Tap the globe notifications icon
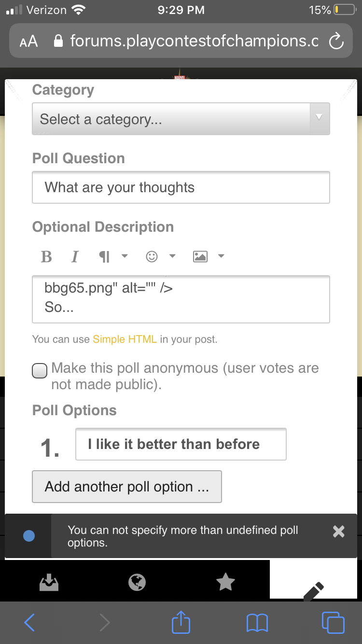Screen dimensions: 362x644 tap(137, 582)
